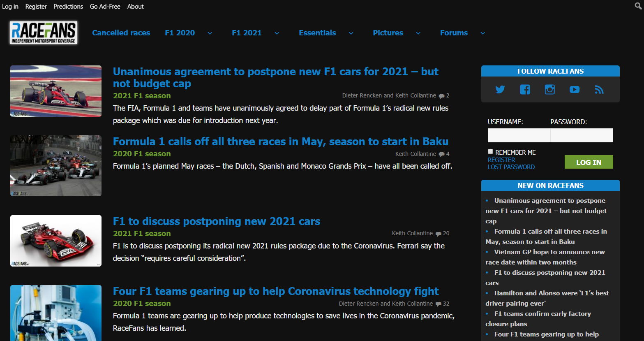Open headline 'Four F1 teams gearing up'
This screenshot has width=644, height=341.
tap(276, 291)
